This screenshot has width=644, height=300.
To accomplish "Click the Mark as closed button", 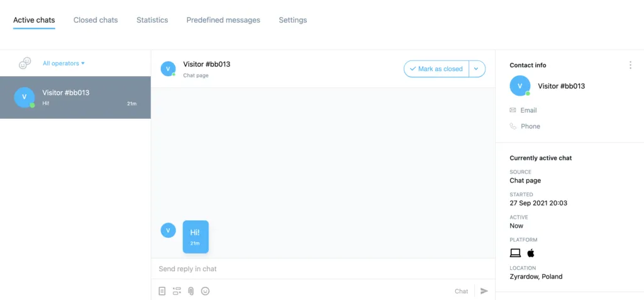I will pyautogui.click(x=436, y=69).
